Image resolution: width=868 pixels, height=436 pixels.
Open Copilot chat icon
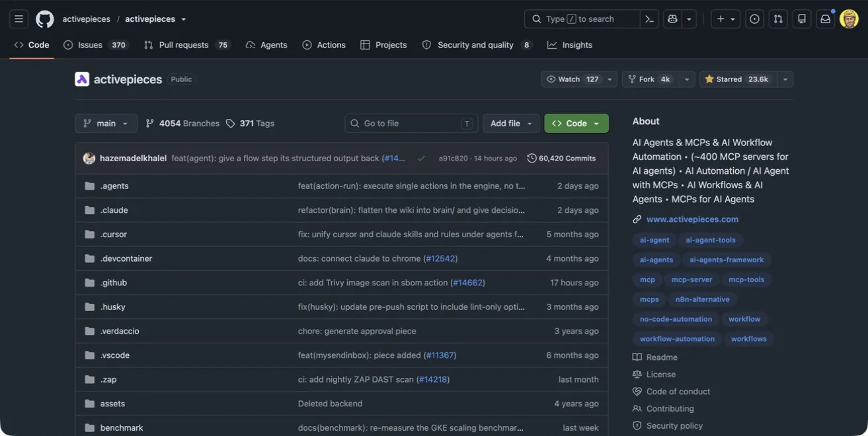pyautogui.click(x=672, y=19)
